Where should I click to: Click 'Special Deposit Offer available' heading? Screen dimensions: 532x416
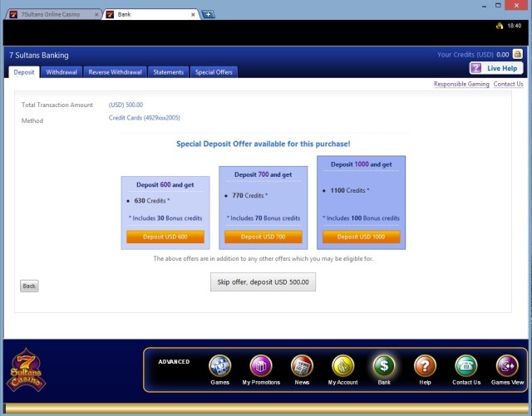[x=264, y=144]
